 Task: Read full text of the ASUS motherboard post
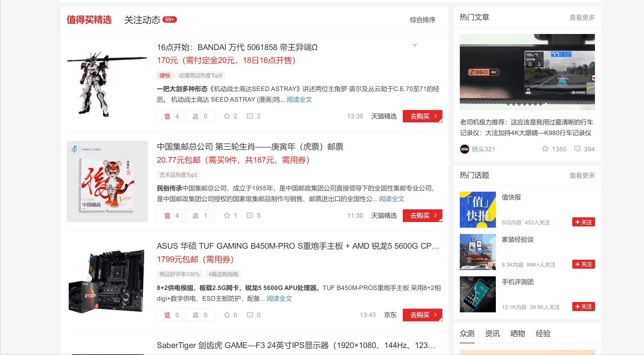(x=279, y=298)
